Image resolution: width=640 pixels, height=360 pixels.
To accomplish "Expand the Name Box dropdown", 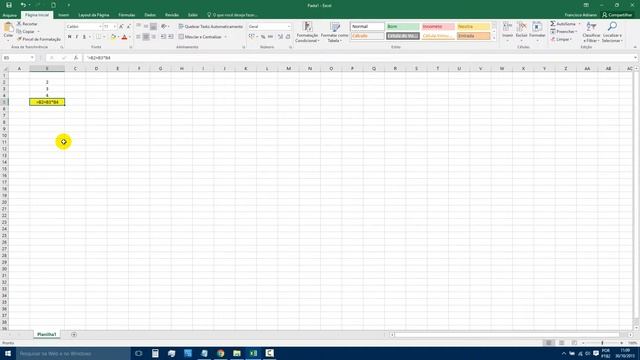I will [32, 58].
